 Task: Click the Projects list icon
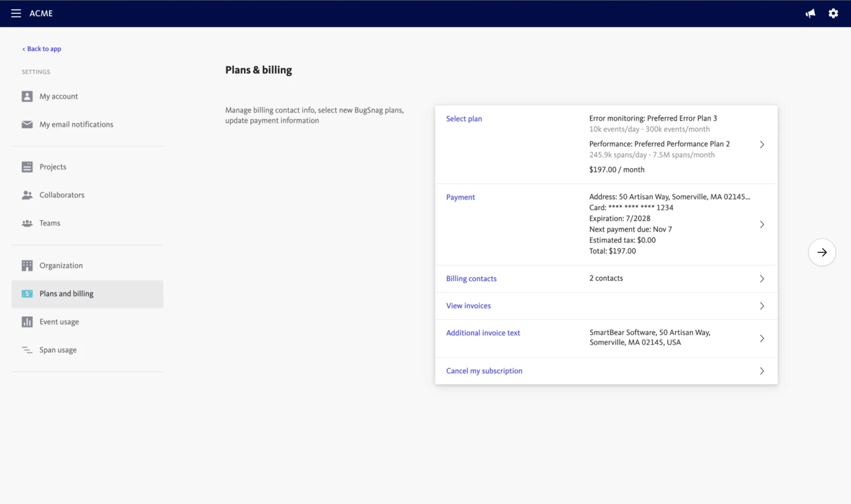[x=27, y=167]
